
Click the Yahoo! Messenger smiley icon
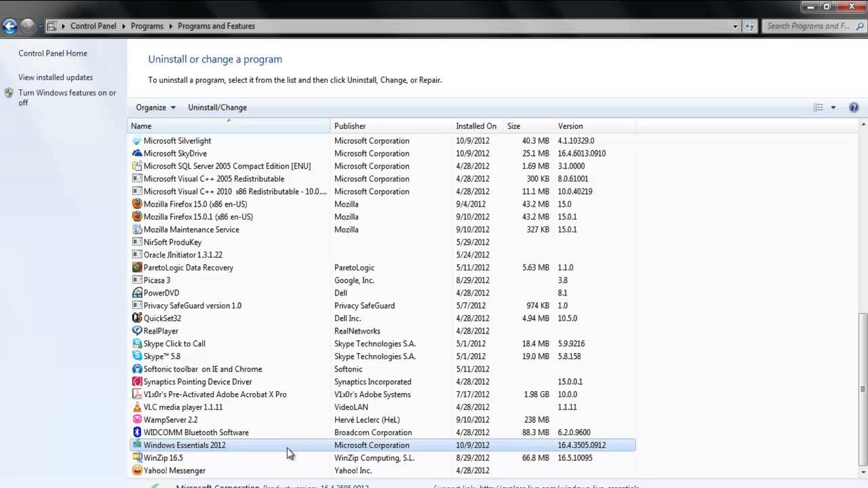coord(137,471)
